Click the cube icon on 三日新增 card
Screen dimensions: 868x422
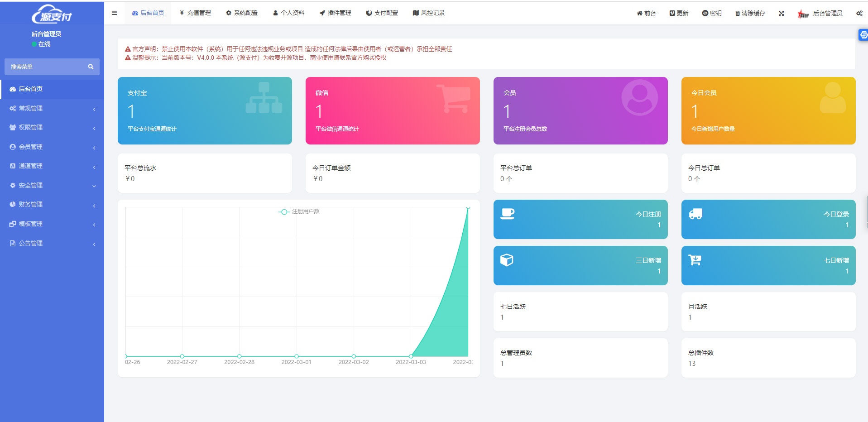point(507,260)
